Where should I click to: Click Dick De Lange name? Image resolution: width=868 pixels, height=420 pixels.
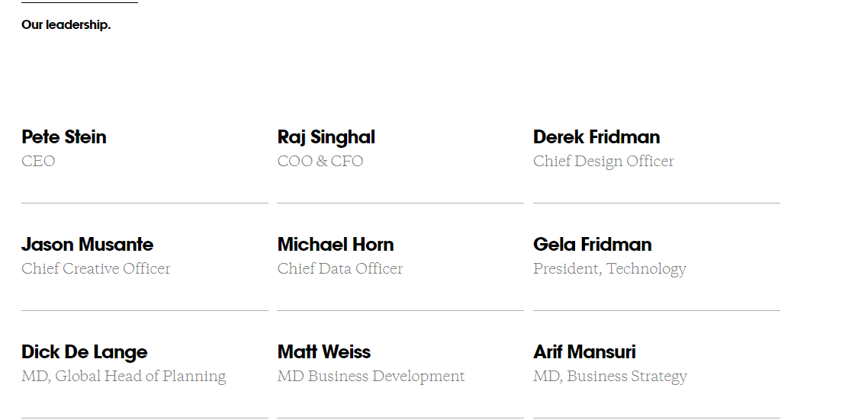(85, 352)
